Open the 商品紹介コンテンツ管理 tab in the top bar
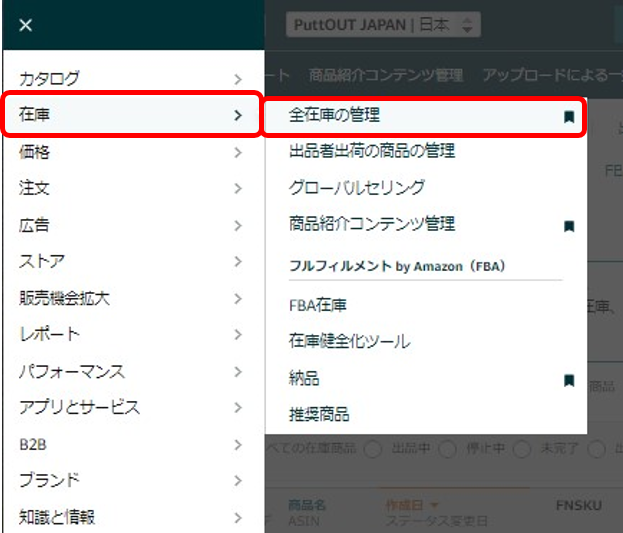The height and width of the screenshot is (533, 623). click(x=386, y=75)
